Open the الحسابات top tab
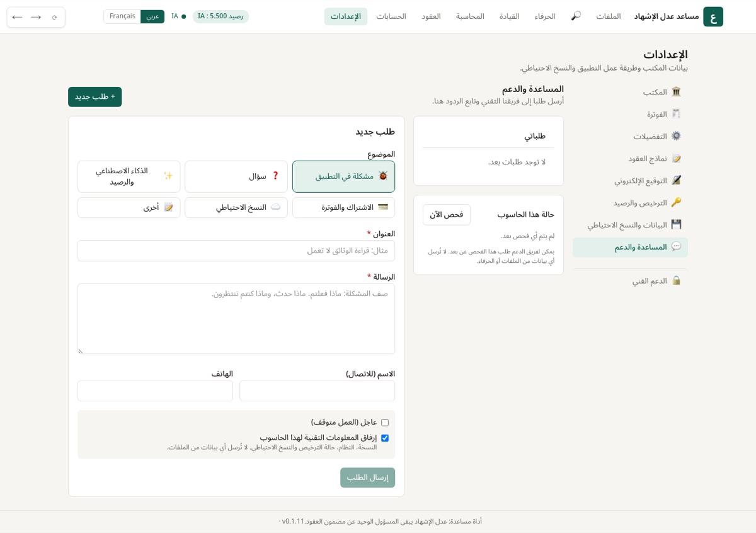Viewport: 756px width, 533px height. click(391, 16)
